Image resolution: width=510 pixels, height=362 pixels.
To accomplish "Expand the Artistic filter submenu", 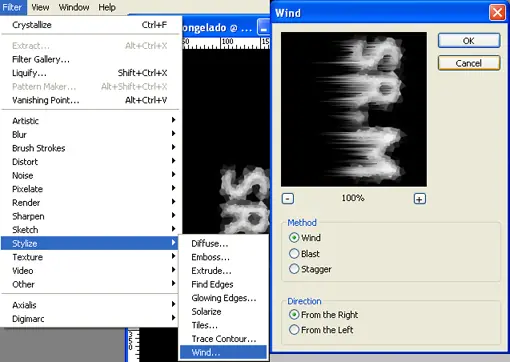I will 90,121.
